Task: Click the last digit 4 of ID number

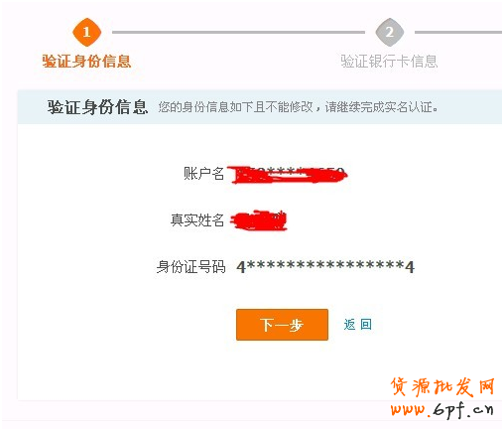Action: 410,267
